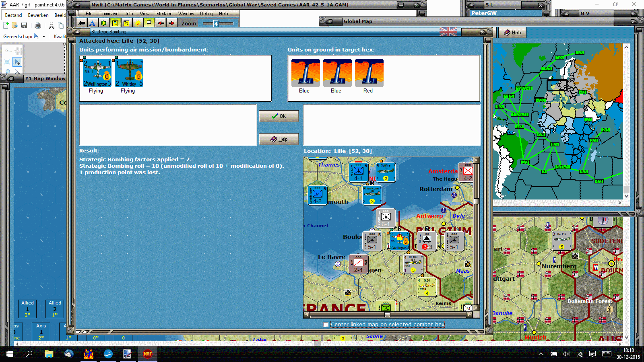Click the first yellow unit-counter toolbar icon

click(x=115, y=23)
